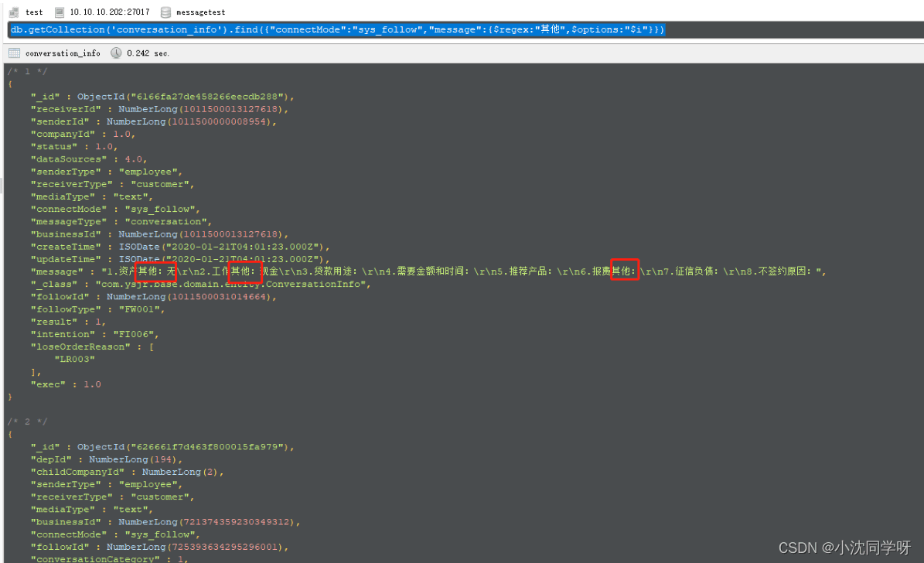Click the "_class" ConversationInfo line
Image resolution: width=924 pixels, height=563 pixels.
click(x=201, y=284)
